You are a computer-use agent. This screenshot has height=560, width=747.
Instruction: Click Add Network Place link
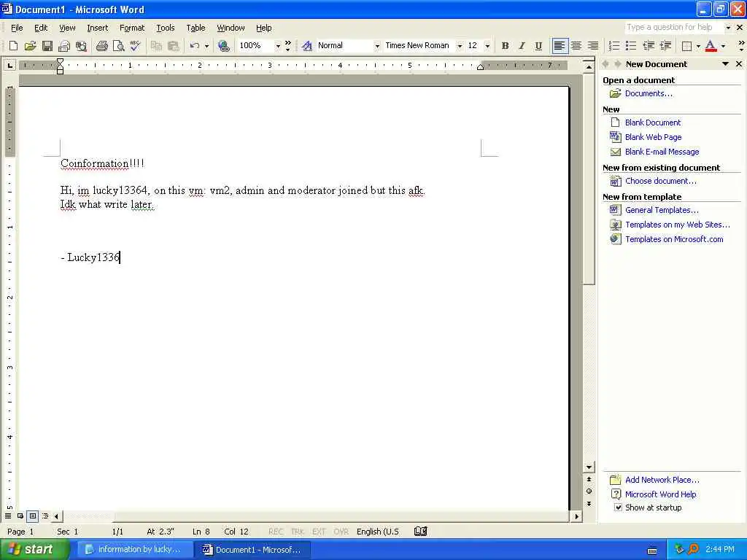(662, 480)
